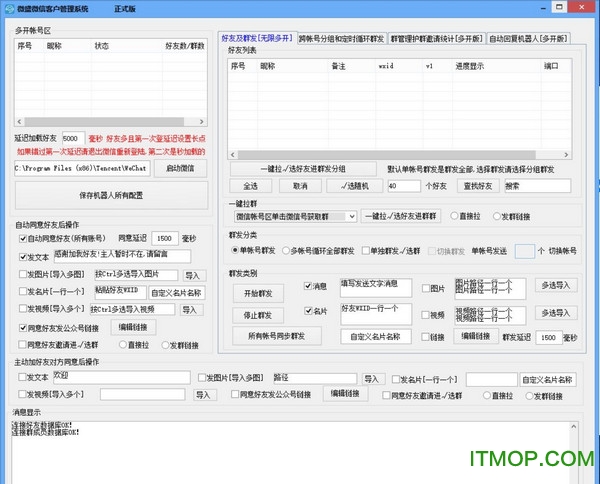Viewport: 600px width, 484px height.
Task: Close the 微信客户管理系统 window
Action: pos(582,7)
